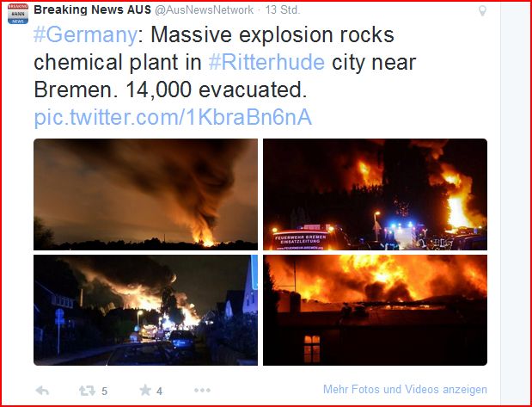Viewport: 532px width, 407px height.
Task: Open the 13 Std. timestamp link
Action: point(282,10)
